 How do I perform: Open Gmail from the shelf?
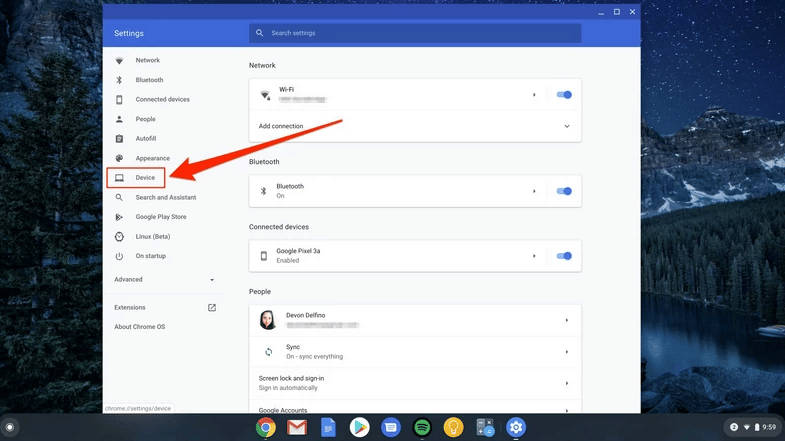pyautogui.click(x=297, y=427)
